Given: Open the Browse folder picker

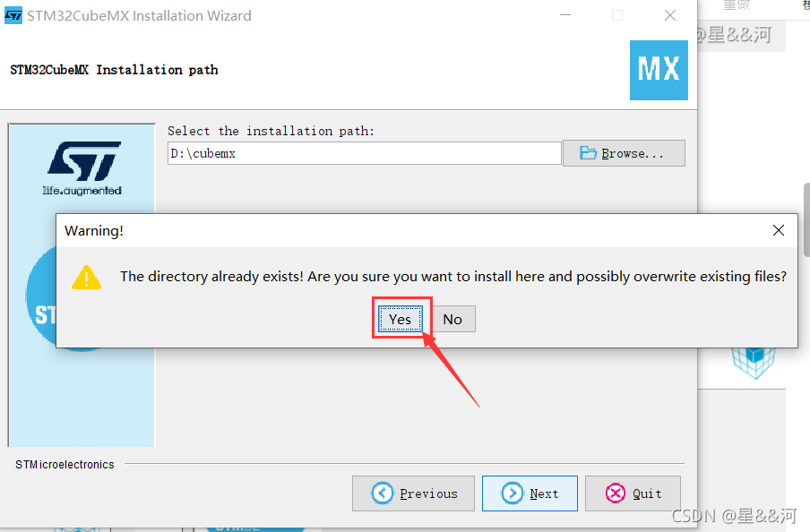Looking at the screenshot, I should tap(624, 153).
